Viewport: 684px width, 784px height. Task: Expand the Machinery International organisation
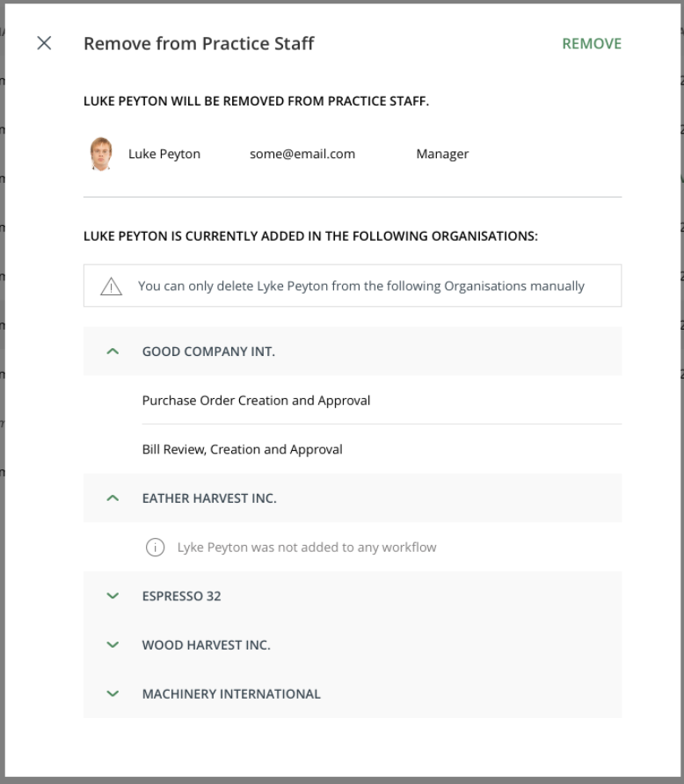coord(112,693)
